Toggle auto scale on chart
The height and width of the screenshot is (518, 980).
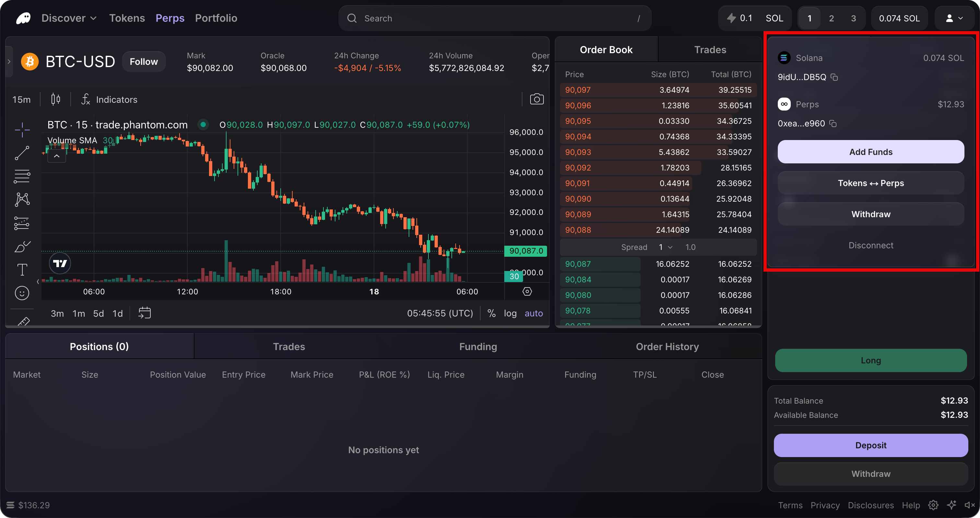(x=533, y=313)
